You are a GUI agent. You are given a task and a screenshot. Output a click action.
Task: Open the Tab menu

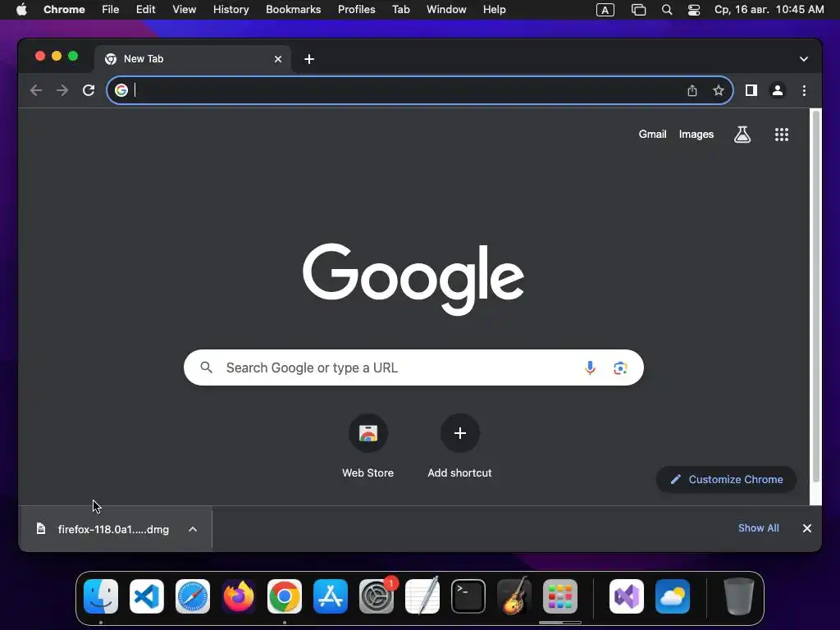400,10
